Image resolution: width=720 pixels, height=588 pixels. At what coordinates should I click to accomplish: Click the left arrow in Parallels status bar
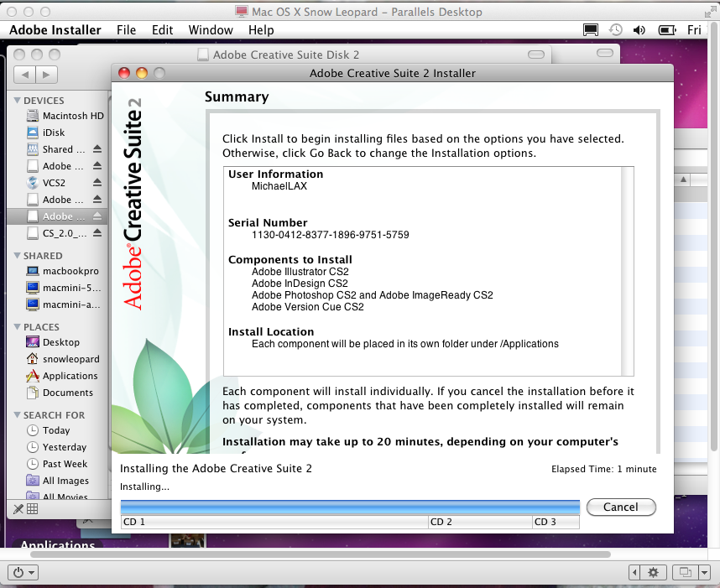[634, 572]
